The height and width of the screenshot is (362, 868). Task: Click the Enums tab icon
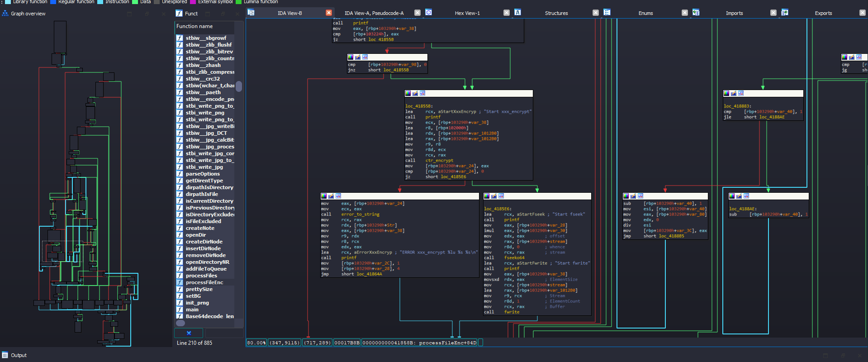(x=607, y=13)
